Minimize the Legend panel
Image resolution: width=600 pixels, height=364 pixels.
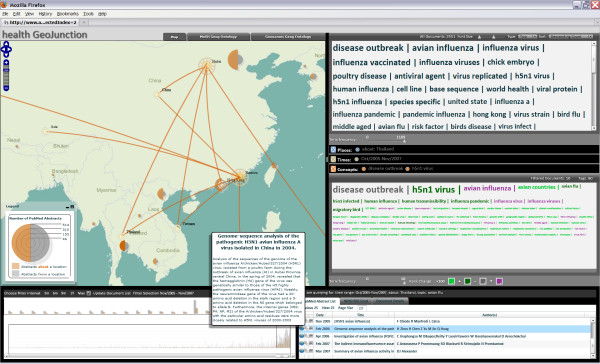(68, 207)
